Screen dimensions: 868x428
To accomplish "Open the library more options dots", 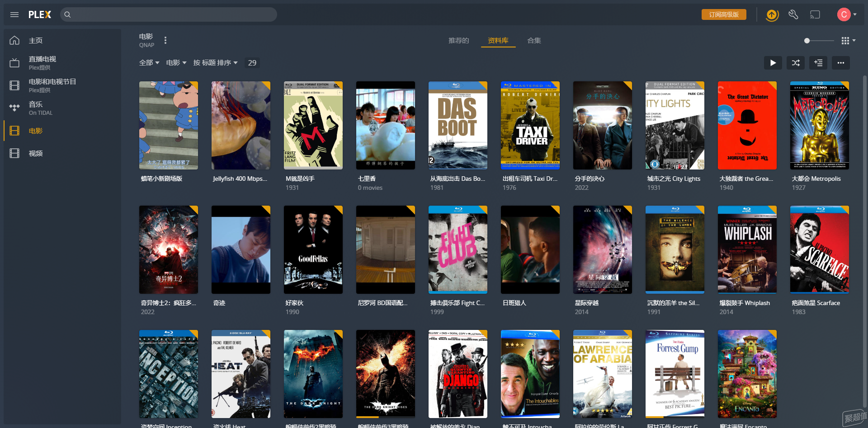I will tap(165, 40).
